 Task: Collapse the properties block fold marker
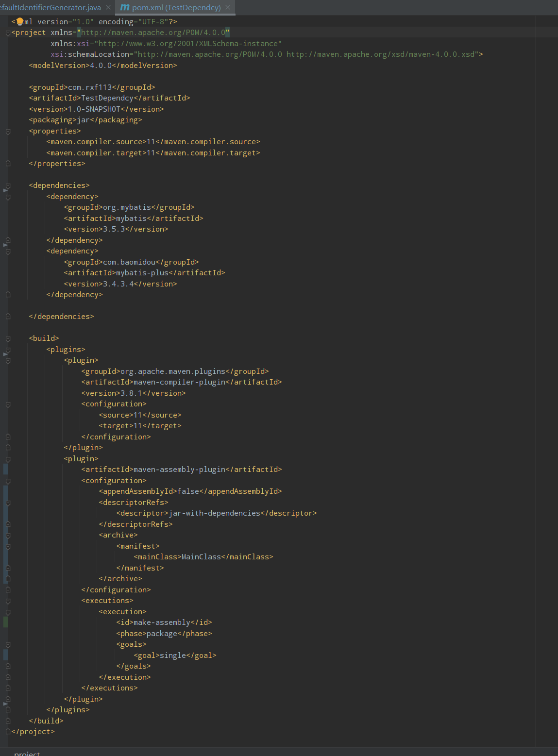[x=9, y=131]
